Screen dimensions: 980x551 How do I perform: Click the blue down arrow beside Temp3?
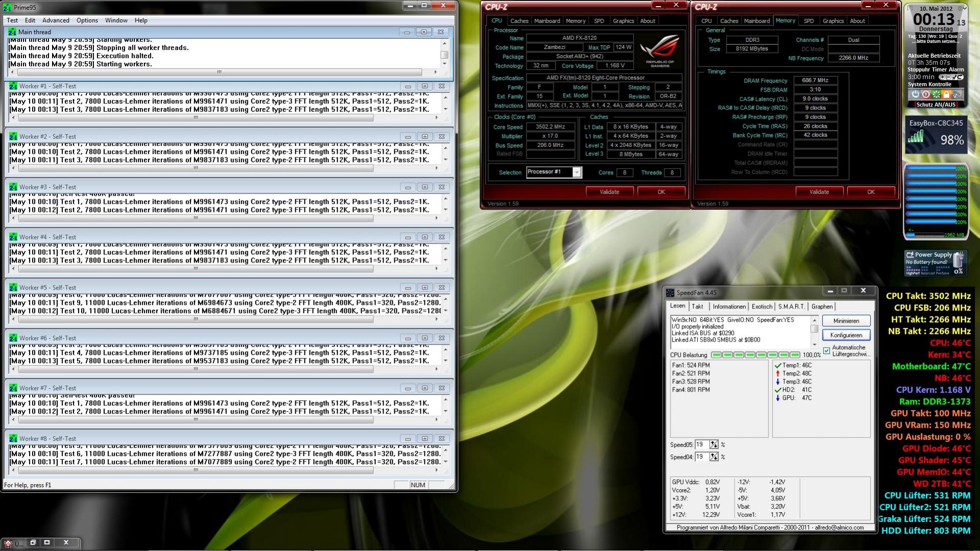778,382
